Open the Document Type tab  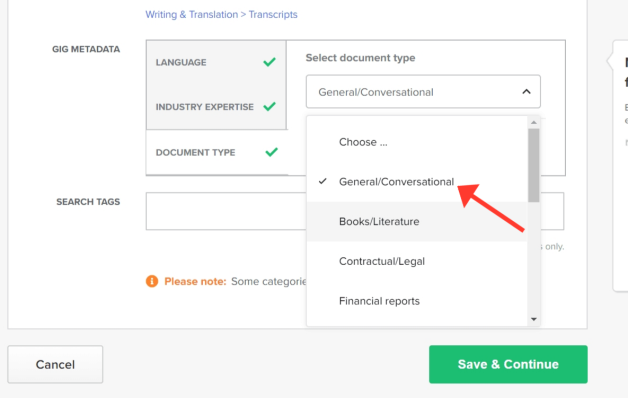[217, 152]
